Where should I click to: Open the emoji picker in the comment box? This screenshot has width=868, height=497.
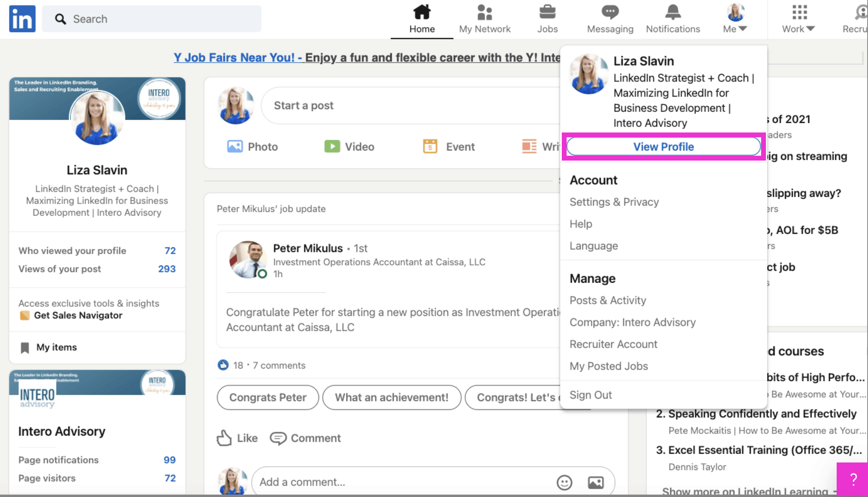(x=564, y=482)
